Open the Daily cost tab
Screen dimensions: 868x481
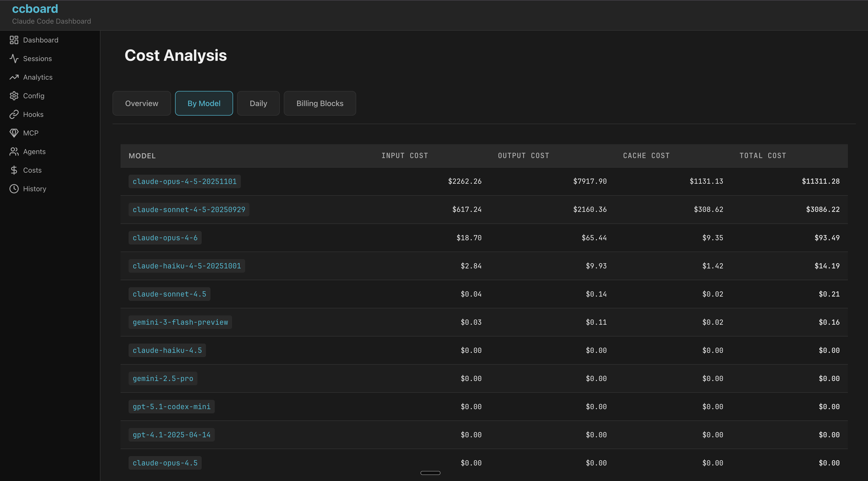point(258,103)
